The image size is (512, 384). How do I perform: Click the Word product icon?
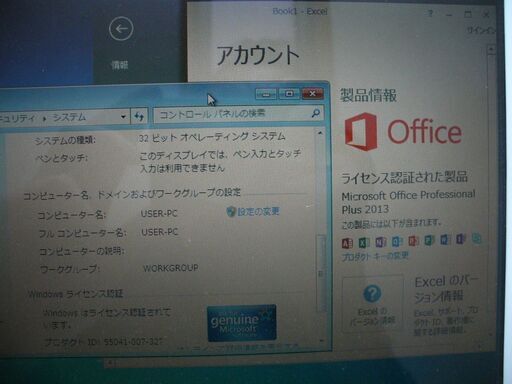[x=445, y=239]
